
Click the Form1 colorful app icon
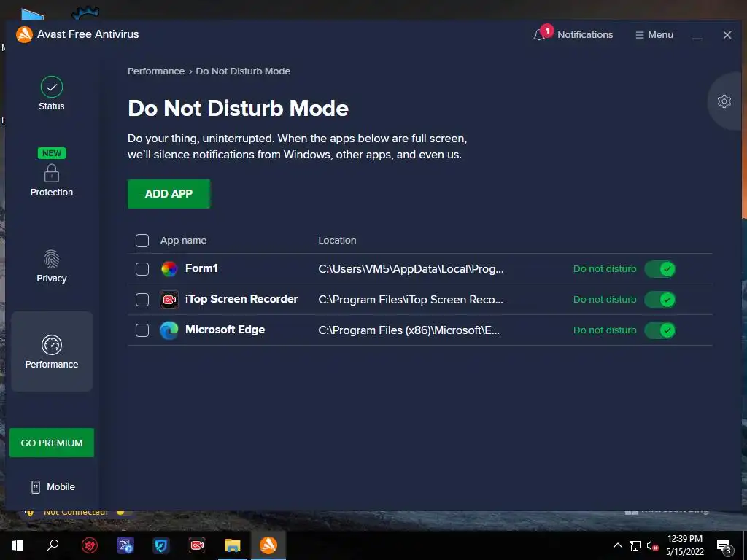[x=169, y=269]
